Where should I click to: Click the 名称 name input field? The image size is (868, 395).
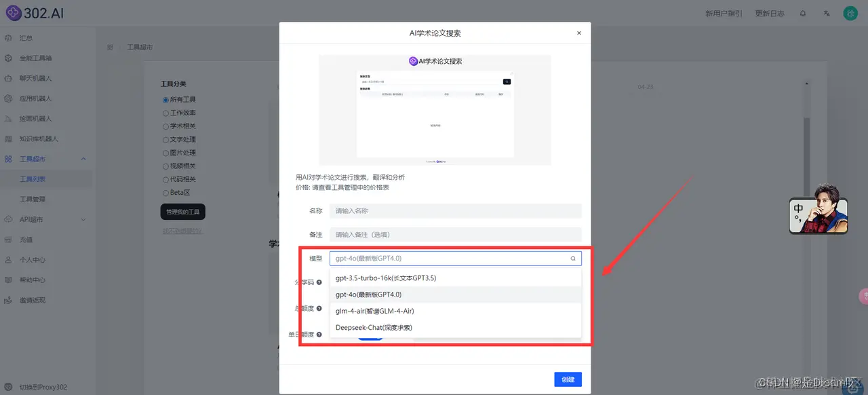(454, 210)
